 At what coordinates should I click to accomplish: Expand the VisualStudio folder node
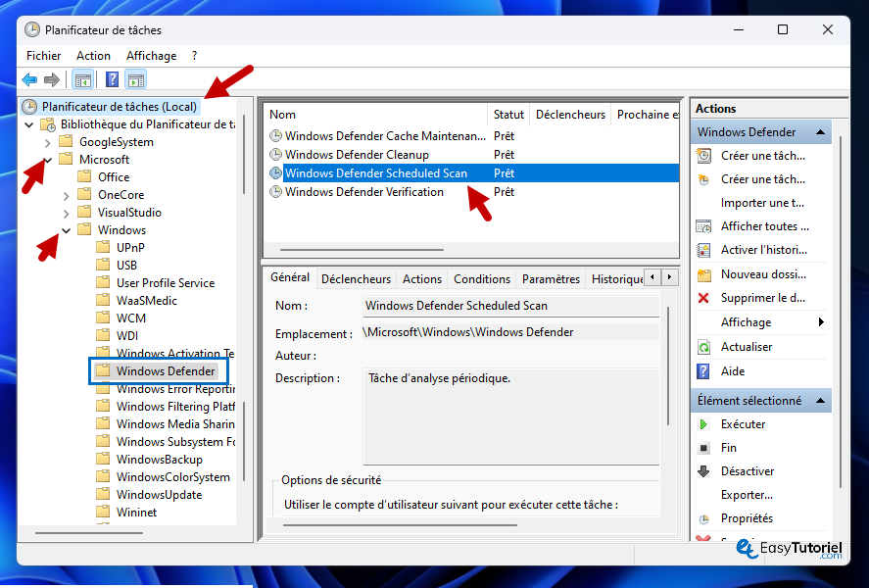(x=66, y=213)
